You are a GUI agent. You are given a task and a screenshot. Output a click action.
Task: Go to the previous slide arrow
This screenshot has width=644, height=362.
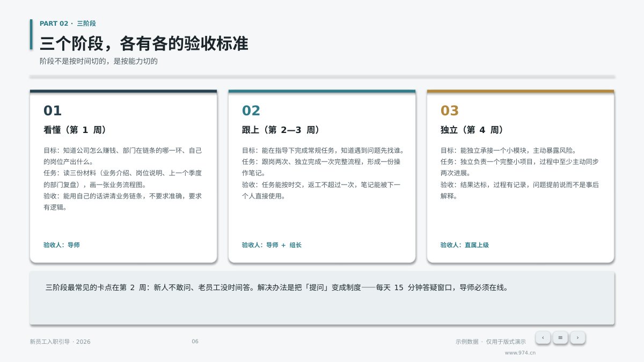[543, 337]
